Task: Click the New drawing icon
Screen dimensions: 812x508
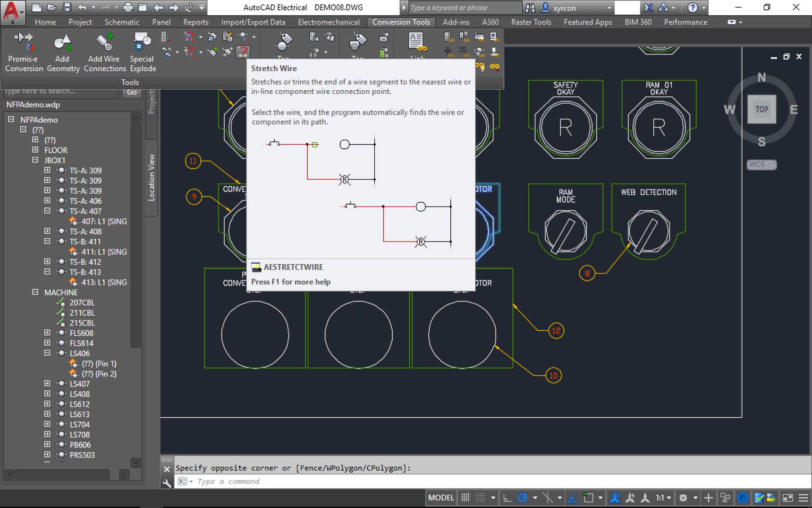Action: [36, 8]
